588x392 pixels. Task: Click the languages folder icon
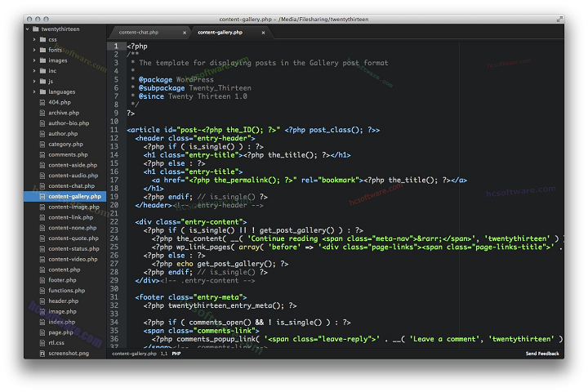pos(42,91)
